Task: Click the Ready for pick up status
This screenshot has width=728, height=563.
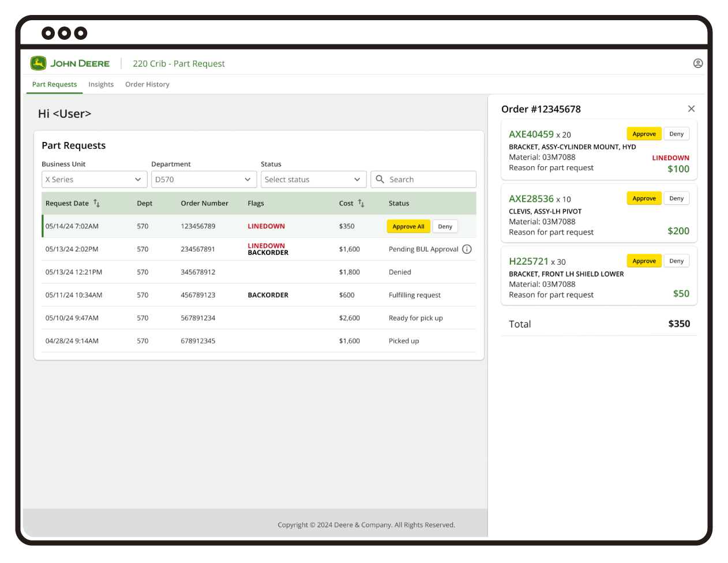Action: (x=415, y=318)
